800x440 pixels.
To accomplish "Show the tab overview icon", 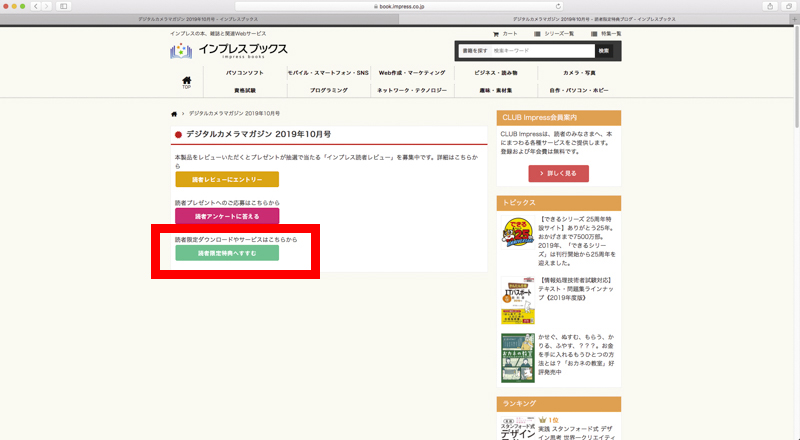I will click(x=789, y=6).
